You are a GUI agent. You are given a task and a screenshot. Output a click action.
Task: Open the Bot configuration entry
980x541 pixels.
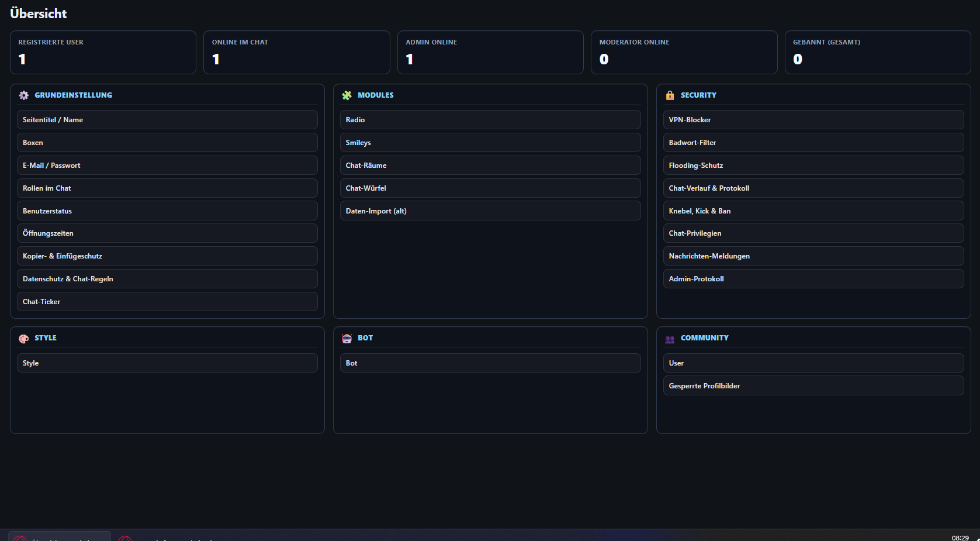(x=490, y=363)
